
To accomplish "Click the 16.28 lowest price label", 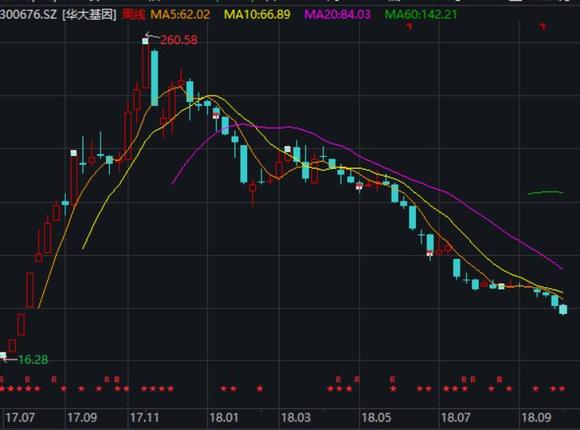I will (x=33, y=359).
